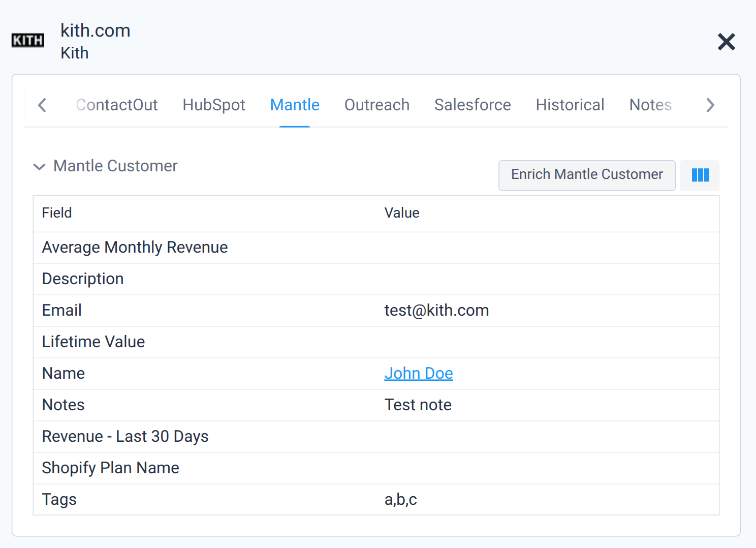Click the kith.com domain title

point(96,31)
